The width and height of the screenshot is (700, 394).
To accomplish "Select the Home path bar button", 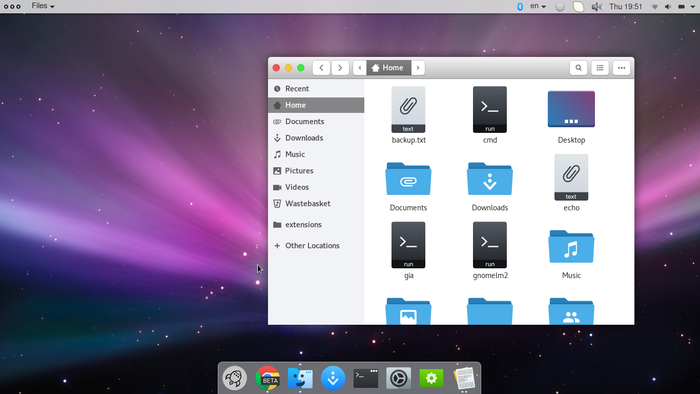I will (x=388, y=68).
